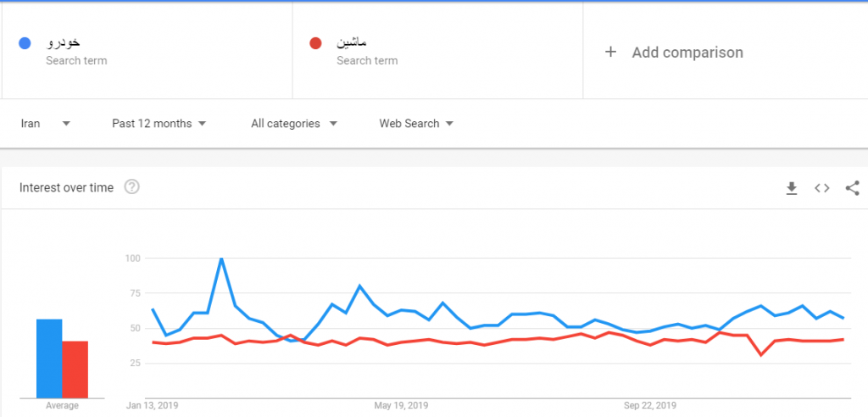Click the red line dip near the right end
Image resolution: width=868 pixels, height=417 pixels.
[x=761, y=354]
